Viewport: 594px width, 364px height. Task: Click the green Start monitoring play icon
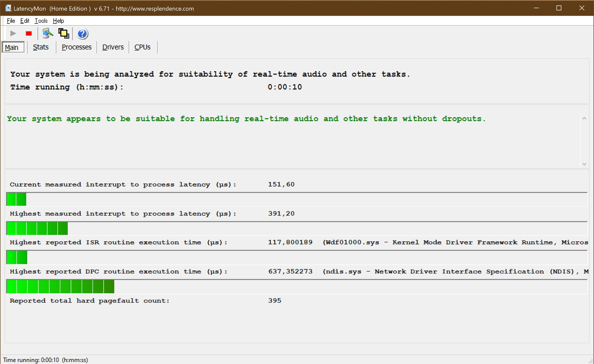[x=13, y=33]
